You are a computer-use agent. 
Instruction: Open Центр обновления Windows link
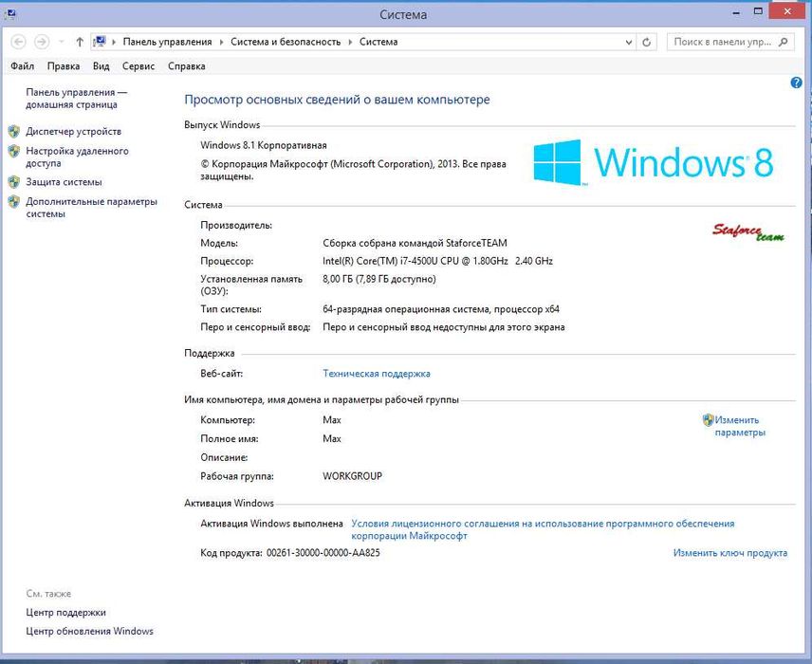[89, 632]
